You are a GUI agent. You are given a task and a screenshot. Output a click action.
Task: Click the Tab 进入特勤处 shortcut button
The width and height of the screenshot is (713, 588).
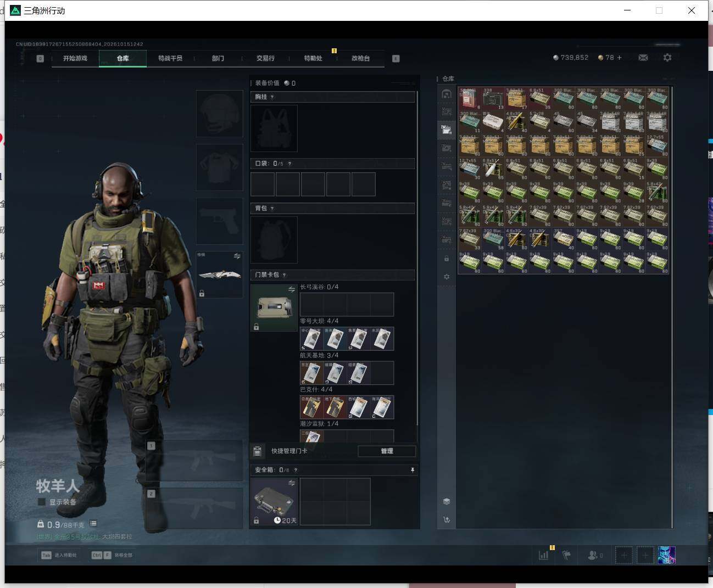(x=59, y=555)
